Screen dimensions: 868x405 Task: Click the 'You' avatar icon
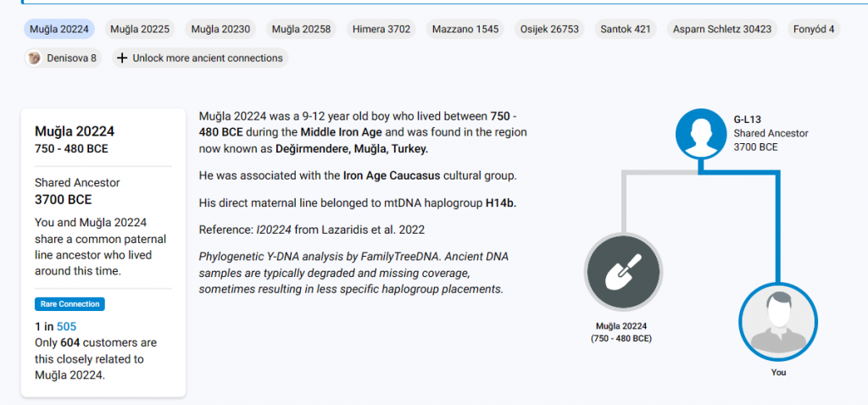777,322
